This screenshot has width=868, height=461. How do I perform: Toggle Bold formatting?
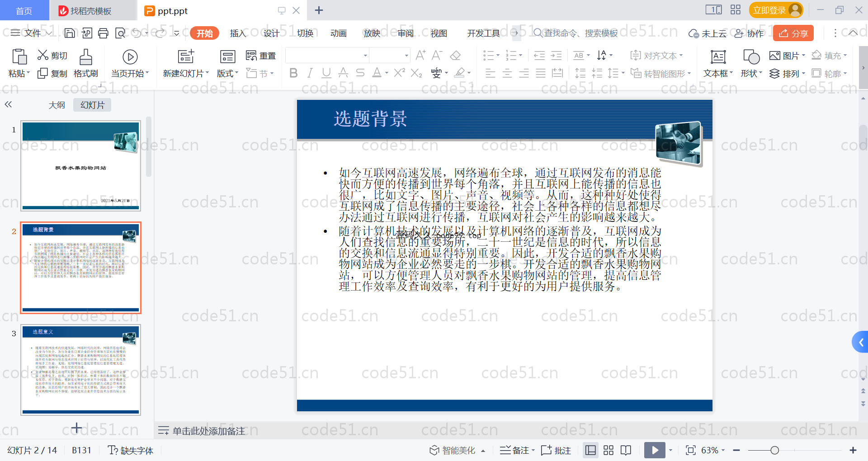point(293,73)
